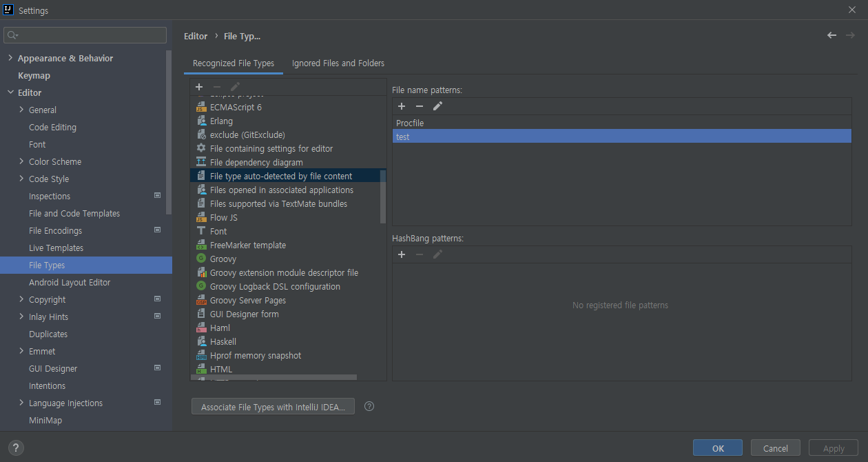Expand Appearance & Behavior section
This screenshot has height=462, width=868.
pyautogui.click(x=10, y=58)
